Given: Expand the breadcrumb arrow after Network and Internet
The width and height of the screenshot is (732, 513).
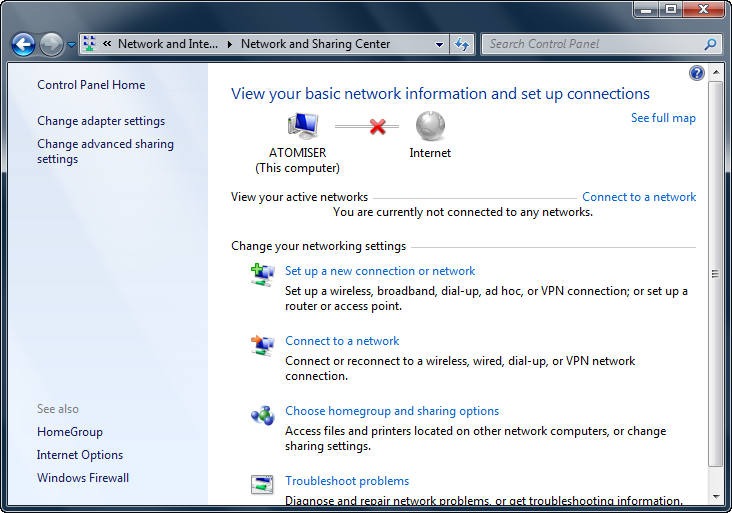Looking at the screenshot, I should (230, 44).
